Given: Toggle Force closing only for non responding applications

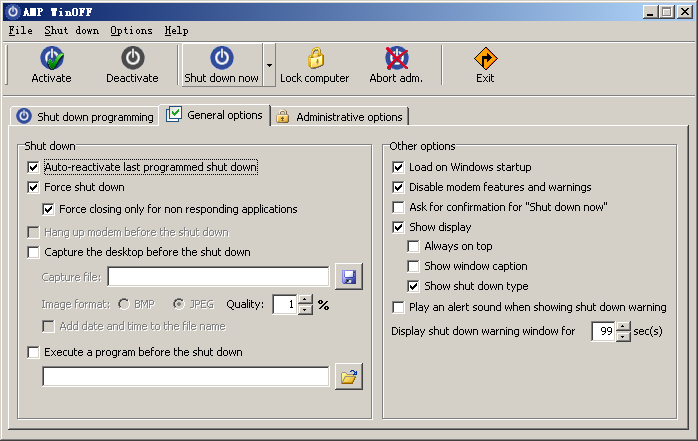Looking at the screenshot, I should (49, 209).
